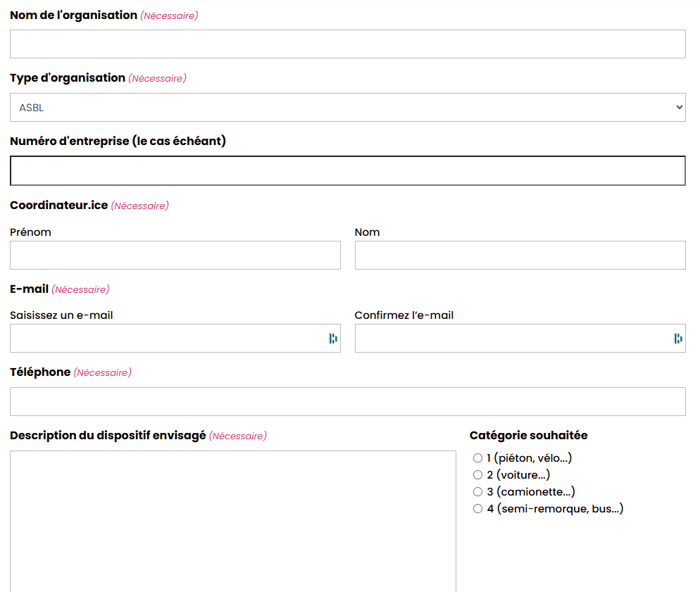Click the E-mail section label

[29, 289]
